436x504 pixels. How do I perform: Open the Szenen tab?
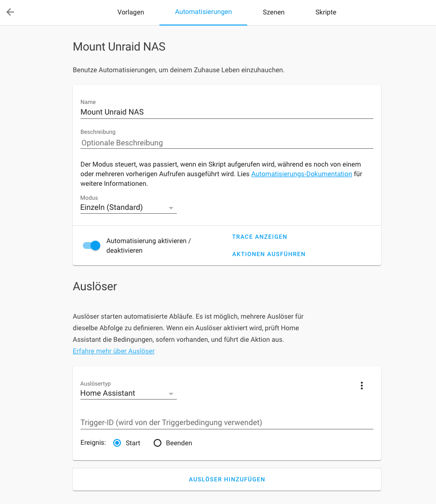click(x=274, y=12)
